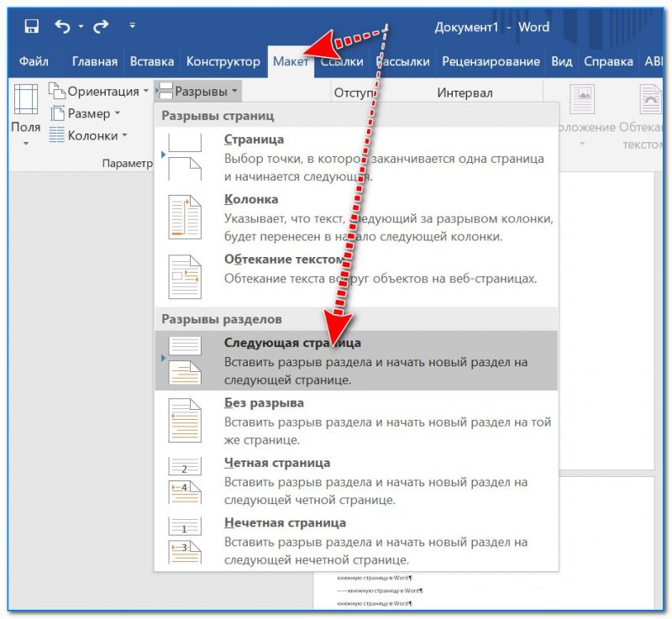Click the Save icon in the title bar
The image size is (672, 619).
[31, 26]
